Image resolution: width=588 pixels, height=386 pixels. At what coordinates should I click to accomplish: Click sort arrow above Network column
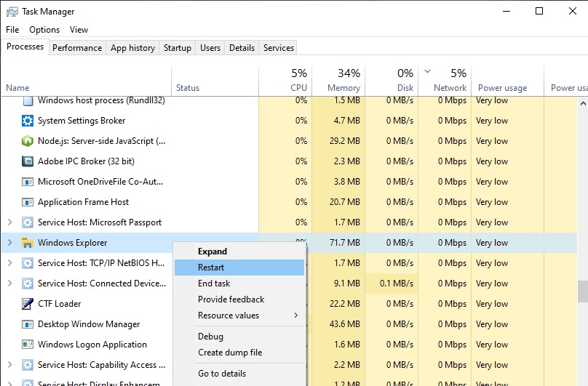(427, 71)
